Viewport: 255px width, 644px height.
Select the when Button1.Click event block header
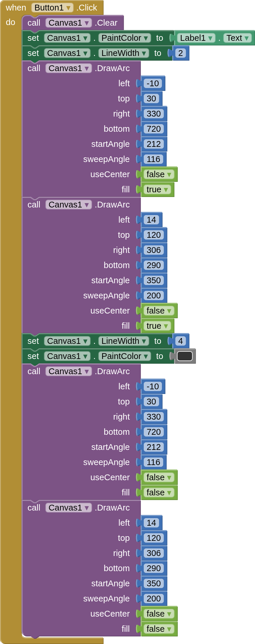click(16, 8)
